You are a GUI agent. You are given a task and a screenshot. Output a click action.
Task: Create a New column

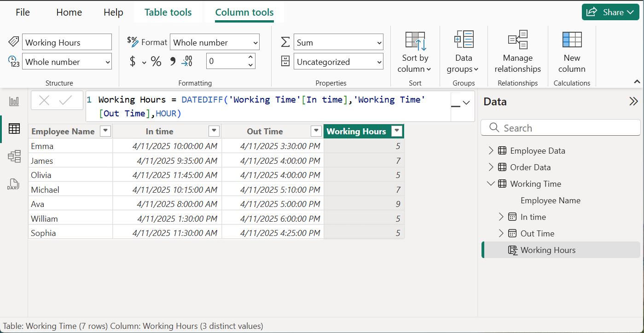572,52
